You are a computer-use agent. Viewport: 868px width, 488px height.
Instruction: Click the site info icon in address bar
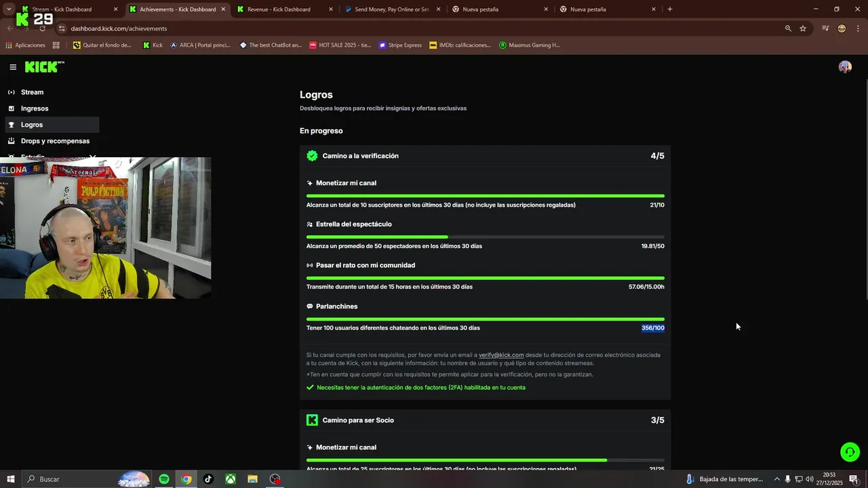62,28
